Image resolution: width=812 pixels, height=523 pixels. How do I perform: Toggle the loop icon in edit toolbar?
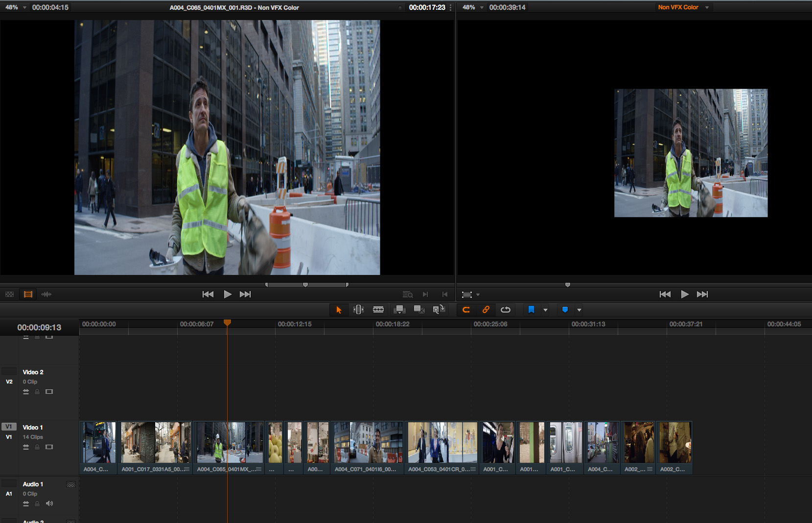pos(506,310)
